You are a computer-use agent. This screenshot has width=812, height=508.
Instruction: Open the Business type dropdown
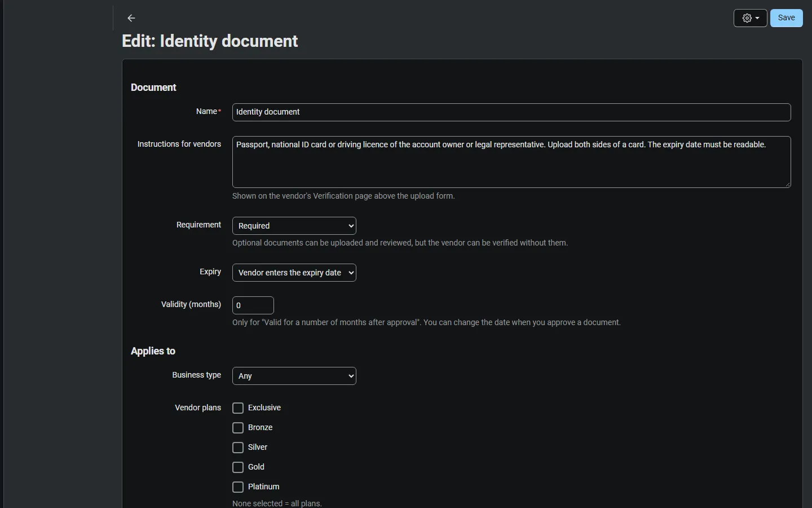pyautogui.click(x=294, y=376)
